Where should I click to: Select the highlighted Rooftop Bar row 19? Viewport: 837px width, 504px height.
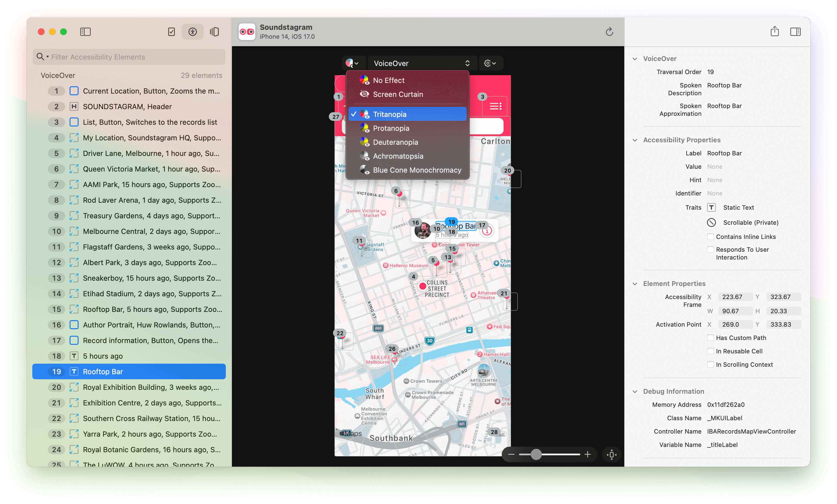[x=129, y=371]
